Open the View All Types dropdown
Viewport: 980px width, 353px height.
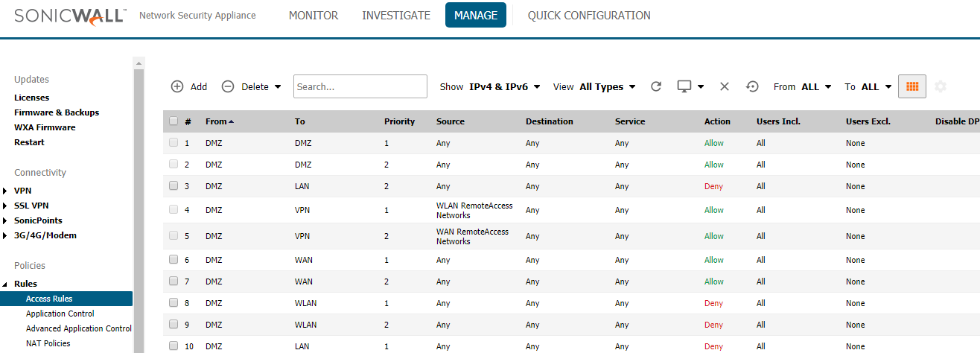pos(607,87)
